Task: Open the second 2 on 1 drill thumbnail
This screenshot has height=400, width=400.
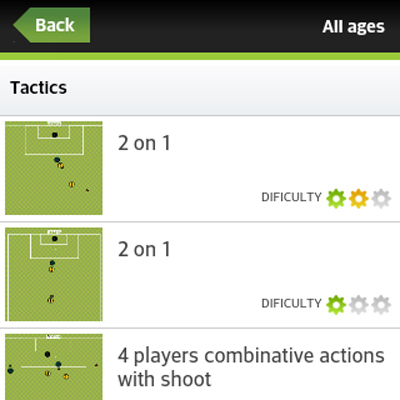Action: tap(54, 274)
